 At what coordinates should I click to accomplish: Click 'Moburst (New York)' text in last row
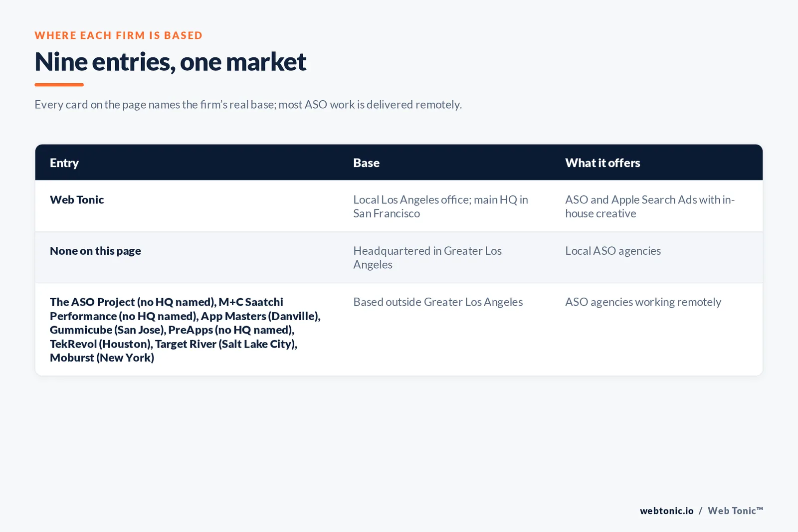click(102, 358)
